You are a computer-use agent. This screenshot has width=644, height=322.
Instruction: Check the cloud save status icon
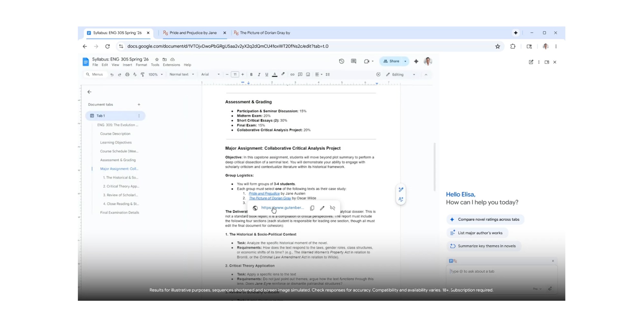[173, 60]
